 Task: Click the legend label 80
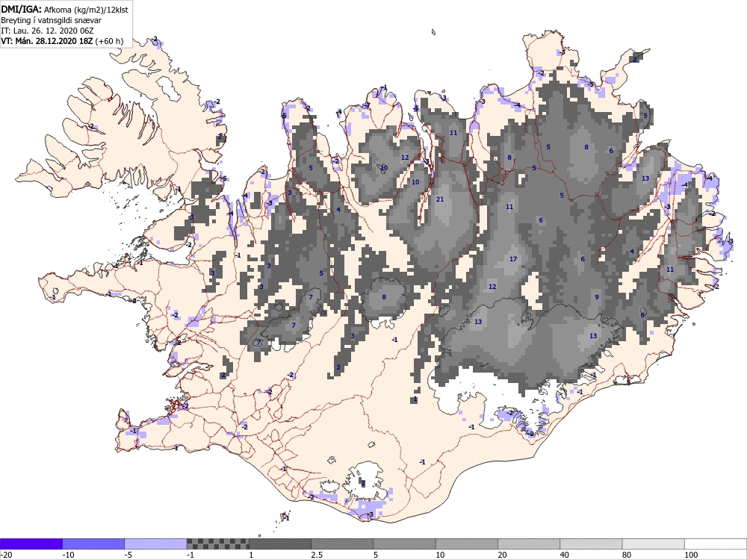tap(627, 556)
